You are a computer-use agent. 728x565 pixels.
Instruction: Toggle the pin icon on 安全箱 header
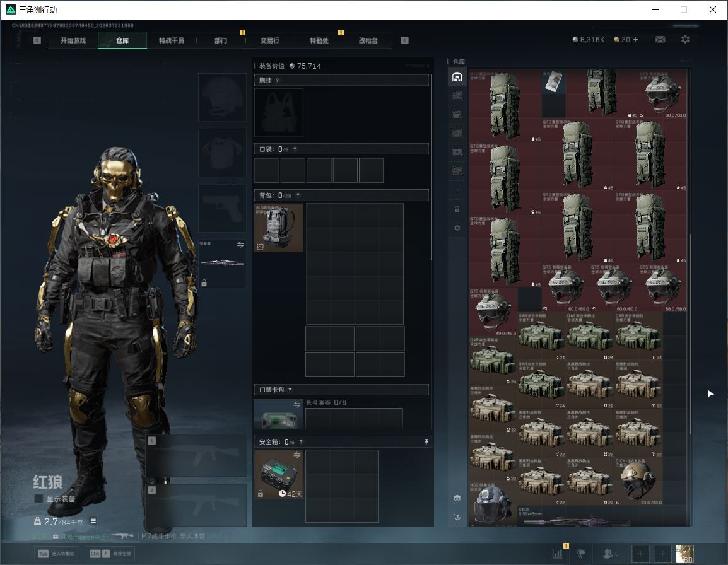pyautogui.click(x=426, y=441)
